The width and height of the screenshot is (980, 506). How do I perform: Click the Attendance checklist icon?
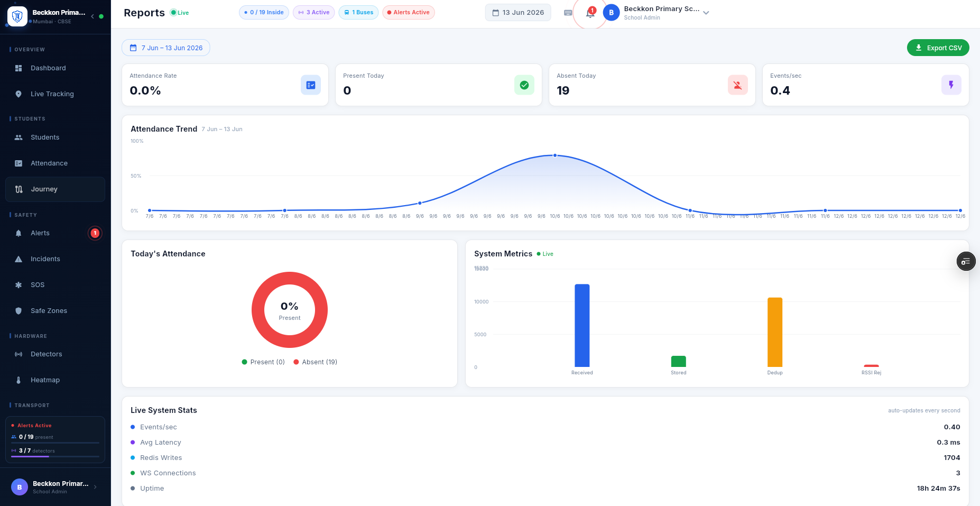coord(19,163)
